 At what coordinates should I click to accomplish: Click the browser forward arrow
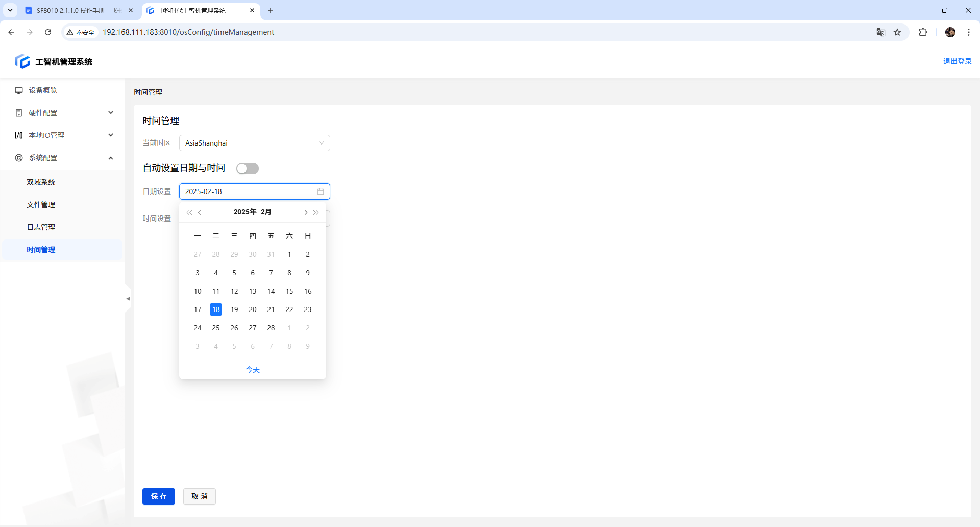tap(30, 32)
